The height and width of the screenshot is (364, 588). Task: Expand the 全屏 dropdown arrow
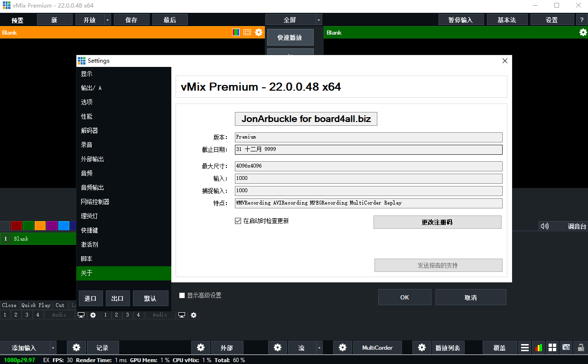pyautogui.click(x=318, y=20)
